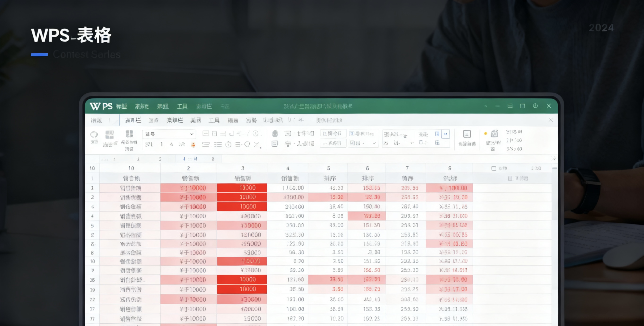Open the 工具 tab in the white menu bar
Screen dimensions: 644x326
click(x=214, y=120)
